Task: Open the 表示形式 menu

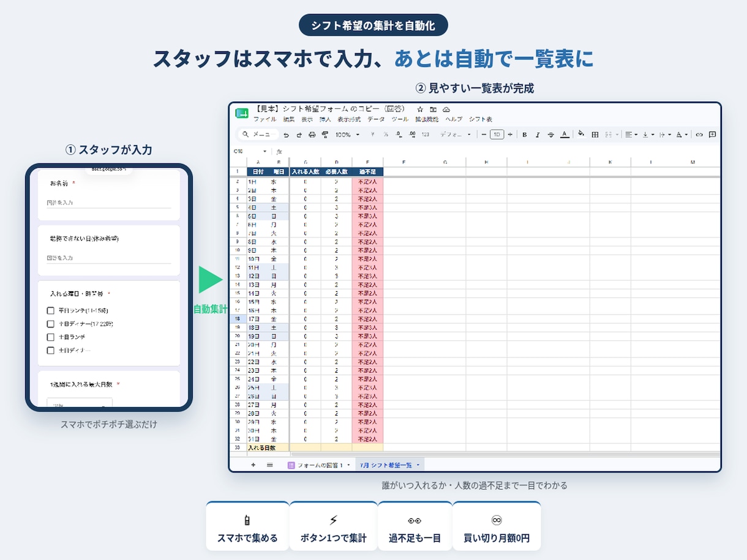Action: [x=349, y=119]
